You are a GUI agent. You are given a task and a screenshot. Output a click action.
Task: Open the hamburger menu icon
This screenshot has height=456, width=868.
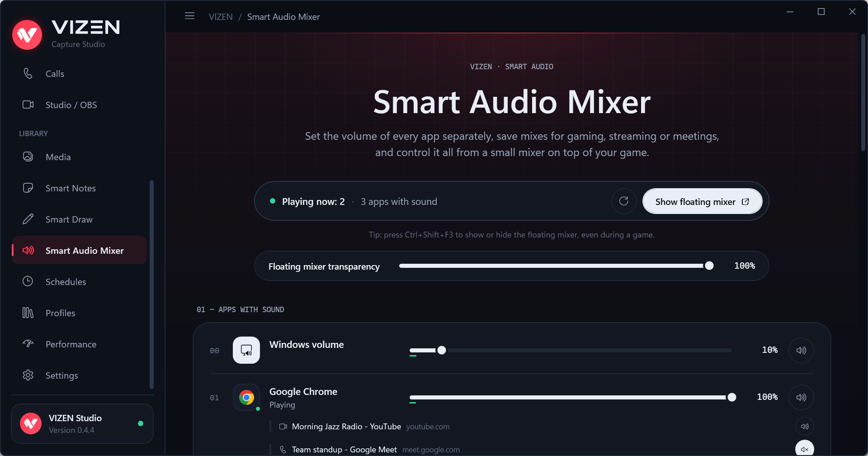click(190, 16)
